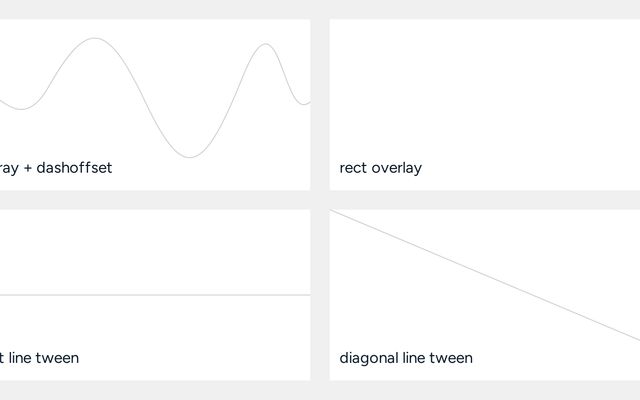
Task: Click the first tall peak of the wave
Action: (x=96, y=39)
